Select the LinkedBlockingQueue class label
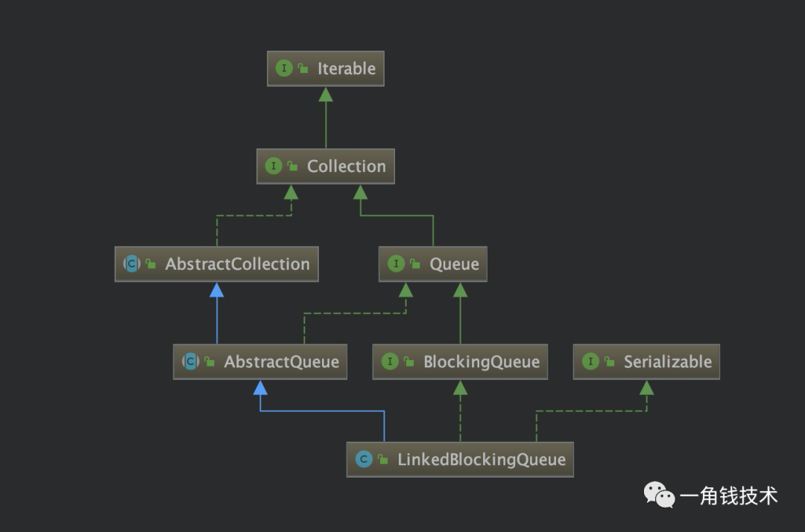 (x=482, y=459)
